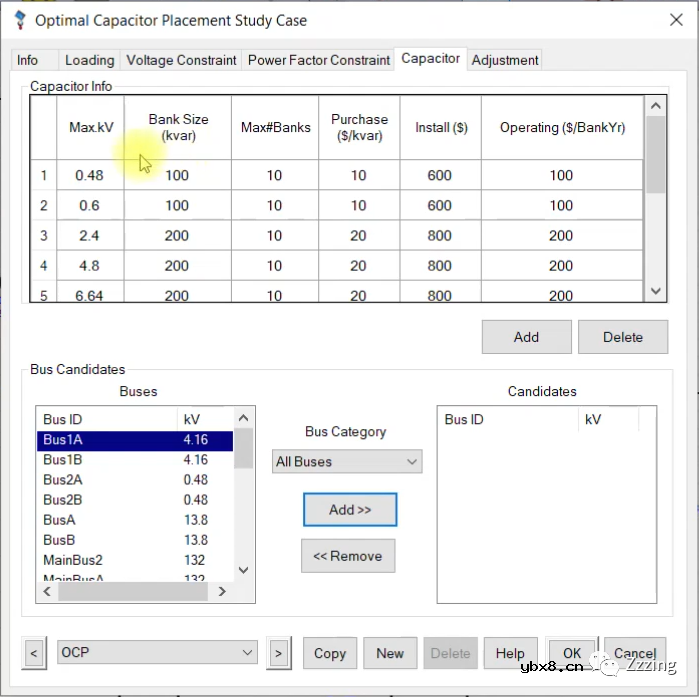699x697 pixels.
Task: Open the Voltage Constraint tab
Action: 181,60
